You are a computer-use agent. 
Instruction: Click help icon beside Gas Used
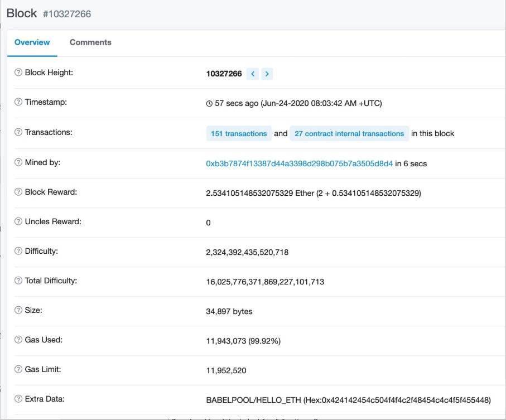(18, 340)
